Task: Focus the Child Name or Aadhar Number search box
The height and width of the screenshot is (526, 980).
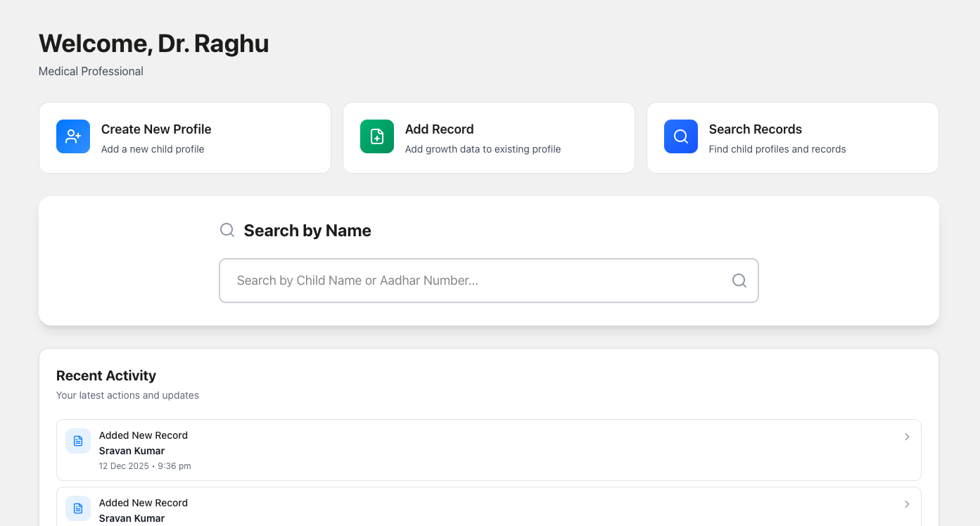Action: coord(478,281)
